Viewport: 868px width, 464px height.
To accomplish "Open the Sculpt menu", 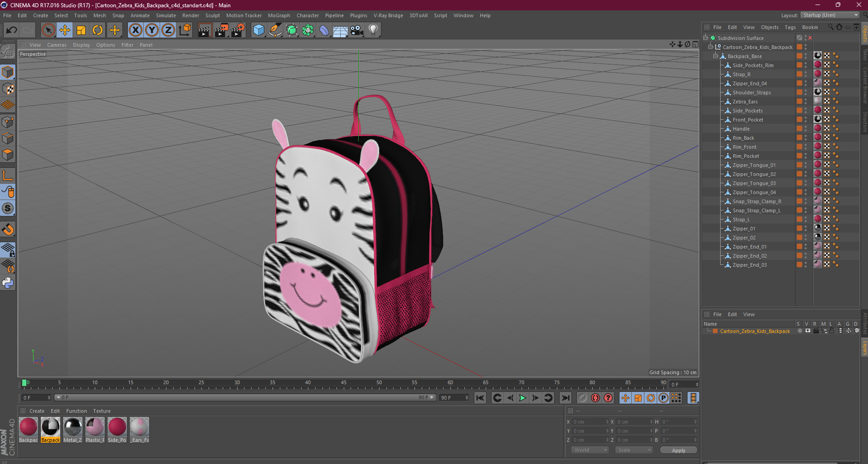I will coord(212,15).
